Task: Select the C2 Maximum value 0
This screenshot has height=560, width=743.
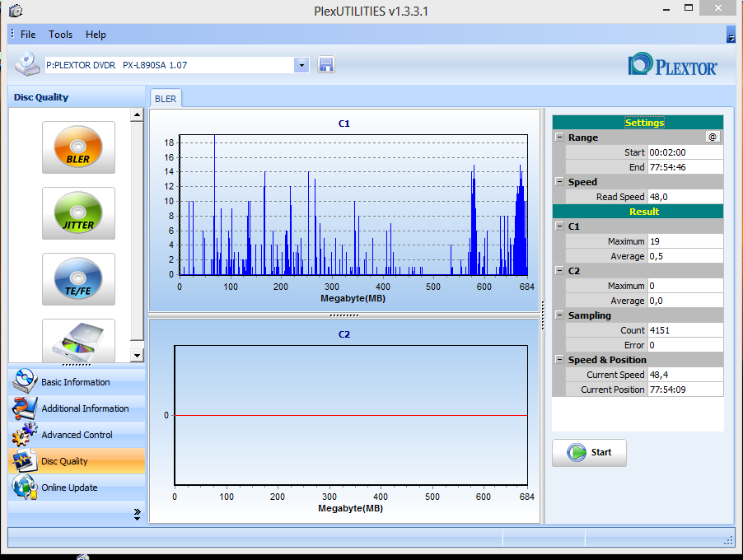Action: 685,286
